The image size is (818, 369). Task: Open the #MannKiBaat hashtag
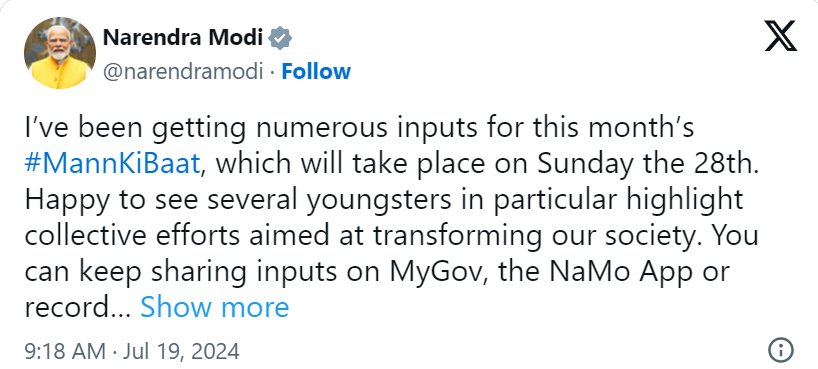coord(112,163)
